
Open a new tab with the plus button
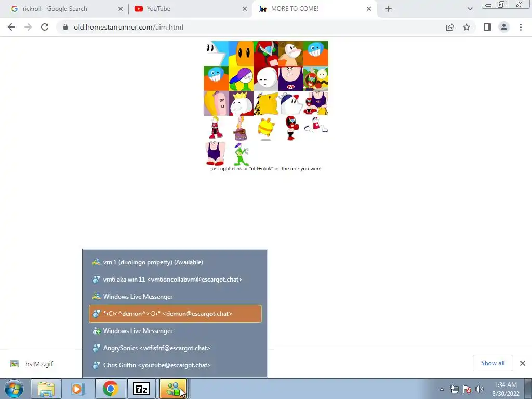[389, 9]
